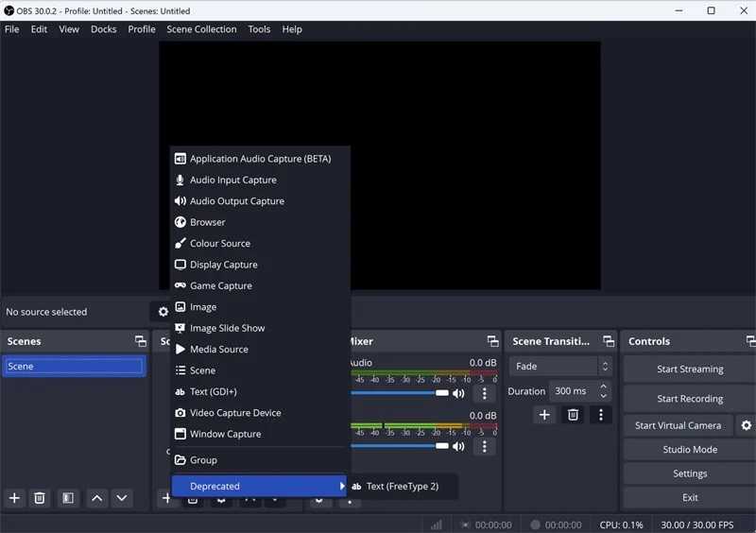Click the Game Capture controller icon
The width and height of the screenshot is (756, 533).
click(x=180, y=285)
